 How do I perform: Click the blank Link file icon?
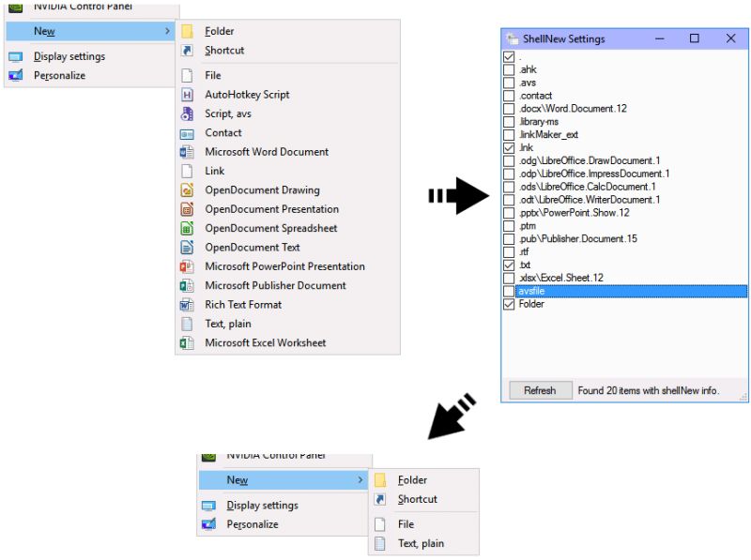(187, 171)
